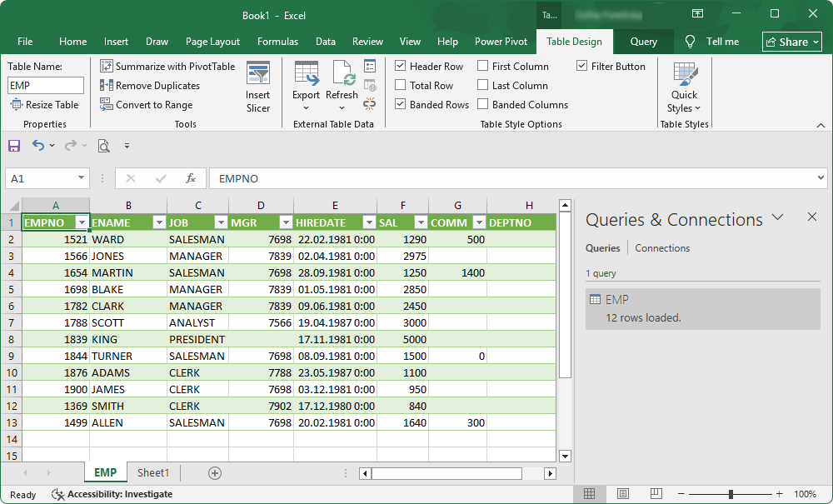Undo the last action
Image resolution: width=833 pixels, height=504 pixels.
coord(37,146)
